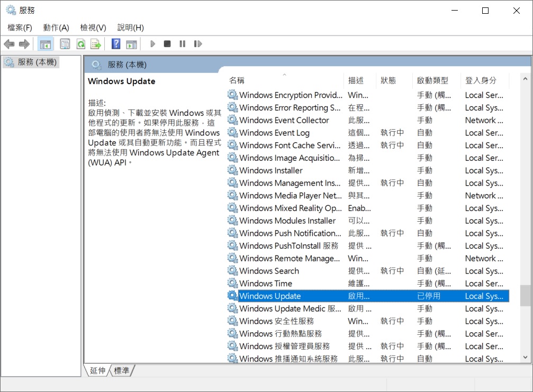The height and width of the screenshot is (392, 533).
Task: Restart the service with the restart icon
Action: tap(198, 44)
